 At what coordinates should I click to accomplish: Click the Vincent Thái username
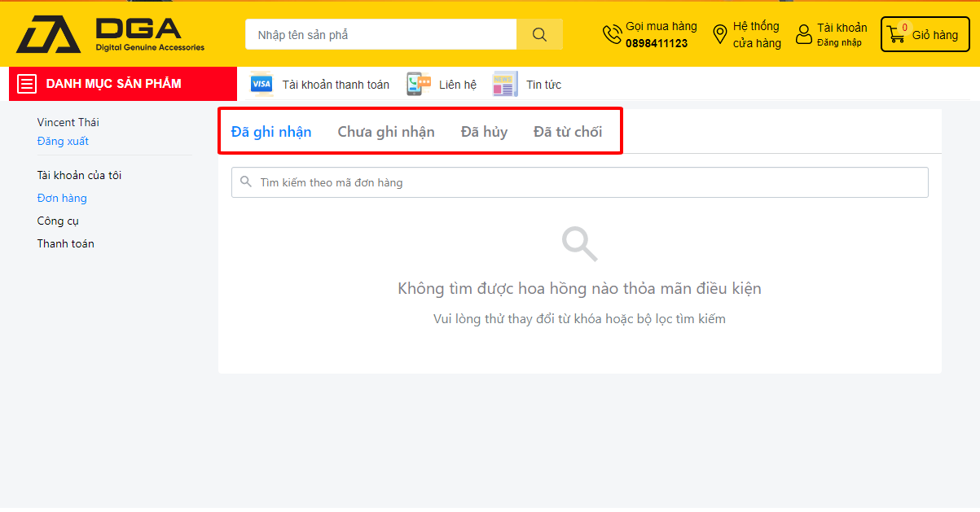pos(68,123)
